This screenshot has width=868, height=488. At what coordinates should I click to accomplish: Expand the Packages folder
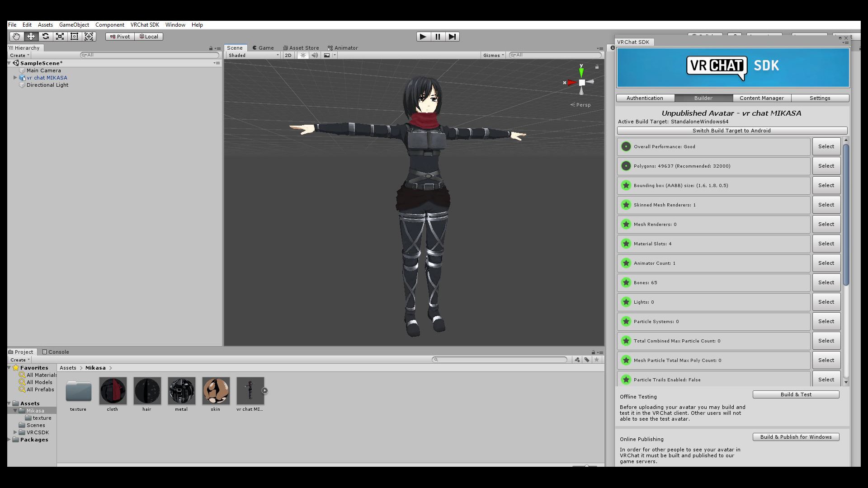pos(9,440)
